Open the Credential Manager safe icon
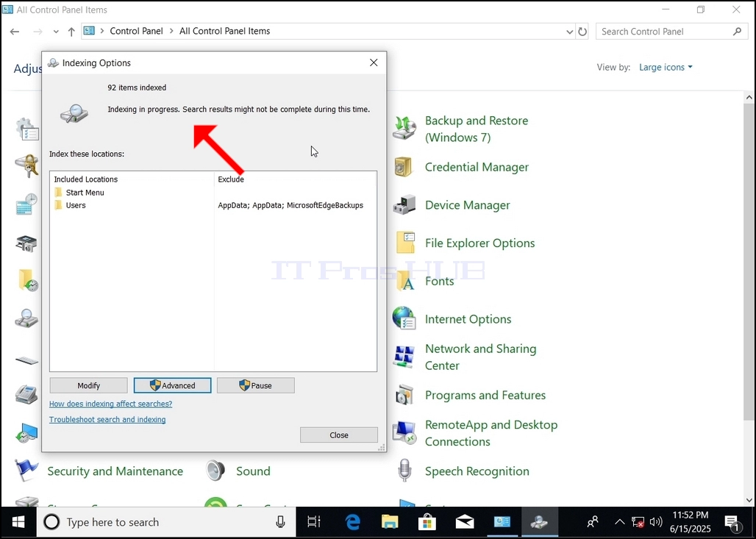Screen dimensions: 756x539 pos(404,167)
